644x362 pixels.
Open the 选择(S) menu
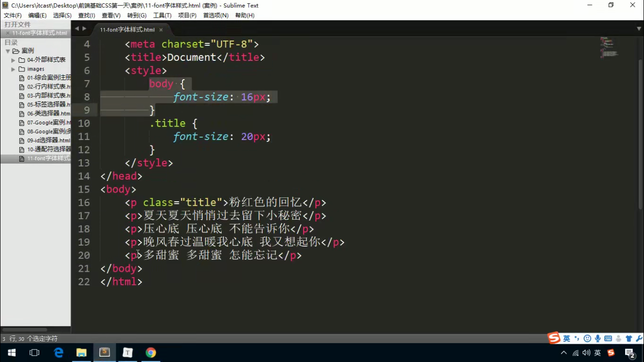[62, 15]
